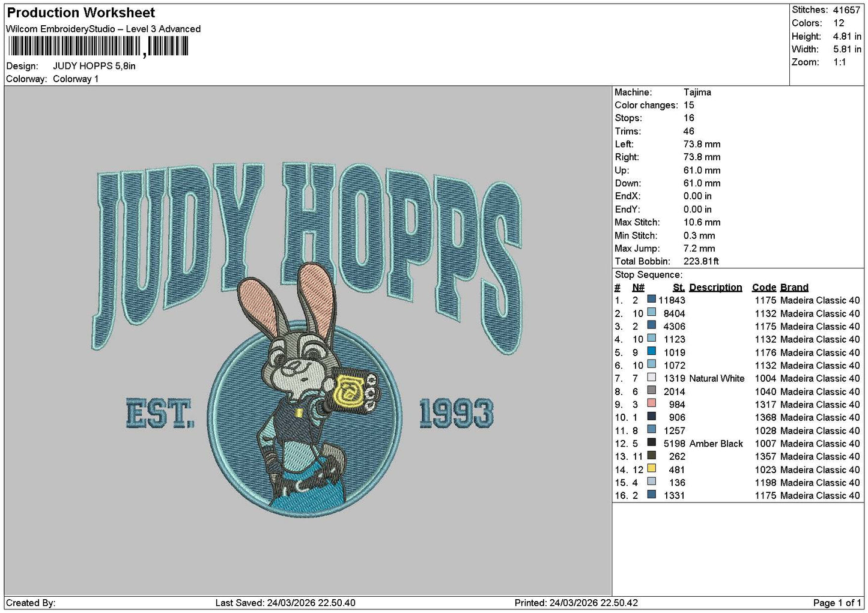Click thread code '1176' in row 5

click(x=765, y=352)
